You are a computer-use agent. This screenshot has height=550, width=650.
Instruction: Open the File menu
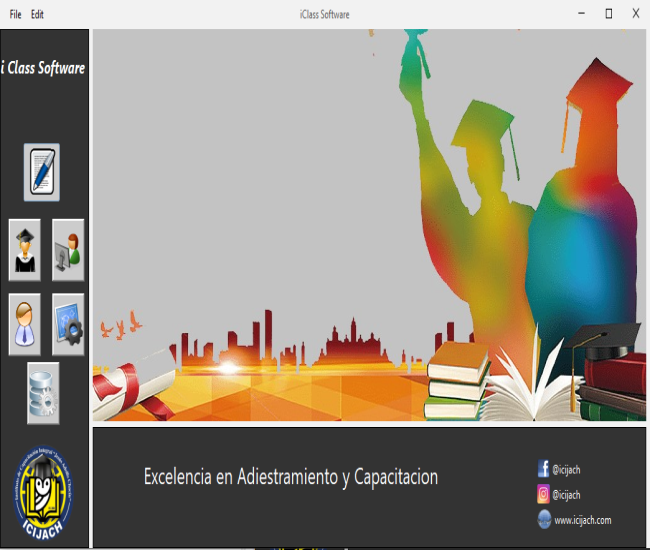[x=15, y=14]
